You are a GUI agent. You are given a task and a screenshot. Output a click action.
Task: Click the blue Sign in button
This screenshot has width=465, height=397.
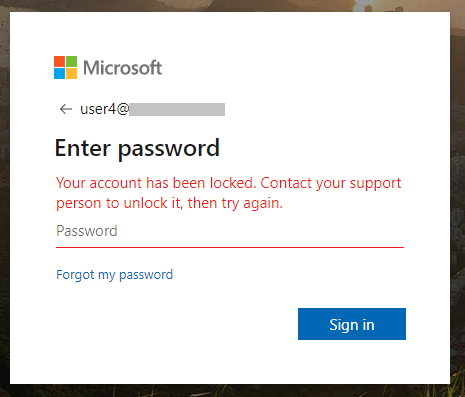tap(352, 324)
